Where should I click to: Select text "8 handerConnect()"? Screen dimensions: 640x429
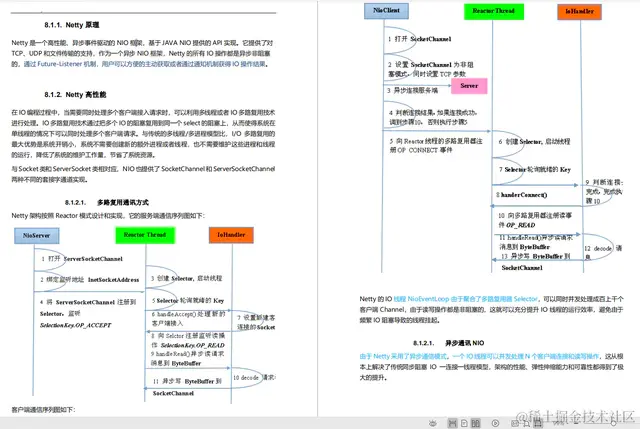pyautogui.click(x=521, y=195)
